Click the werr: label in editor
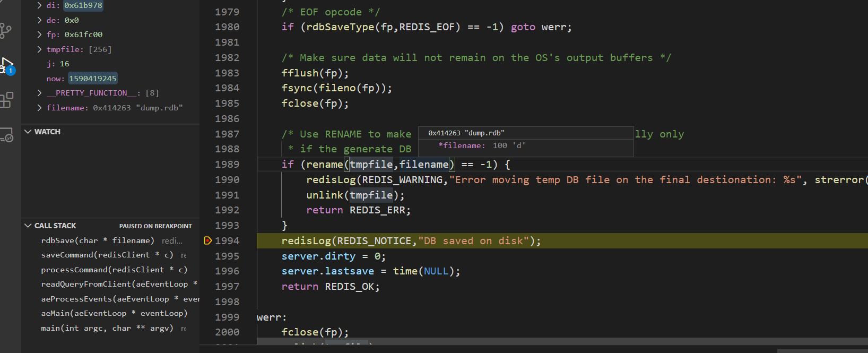The height and width of the screenshot is (353, 868). click(272, 317)
